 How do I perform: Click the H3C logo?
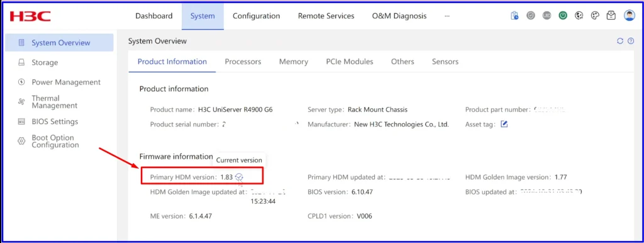click(x=30, y=16)
